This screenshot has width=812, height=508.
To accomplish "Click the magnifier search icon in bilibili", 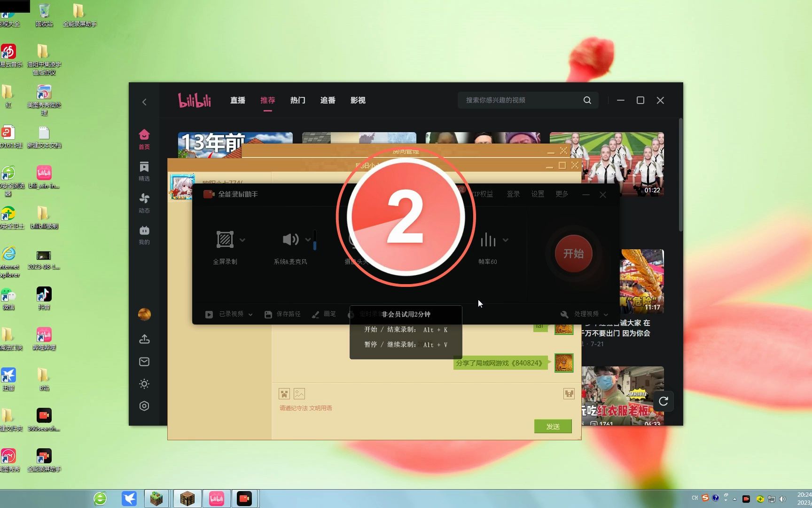I will [587, 100].
